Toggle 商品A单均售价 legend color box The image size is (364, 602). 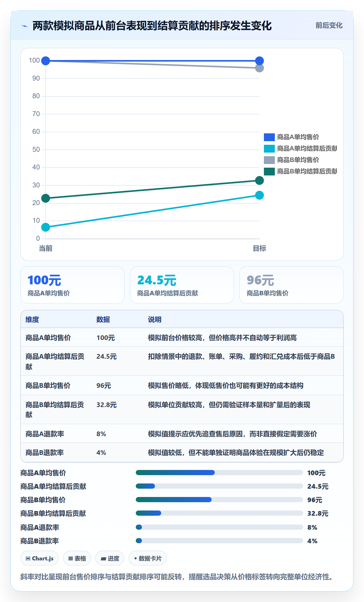tap(269, 137)
